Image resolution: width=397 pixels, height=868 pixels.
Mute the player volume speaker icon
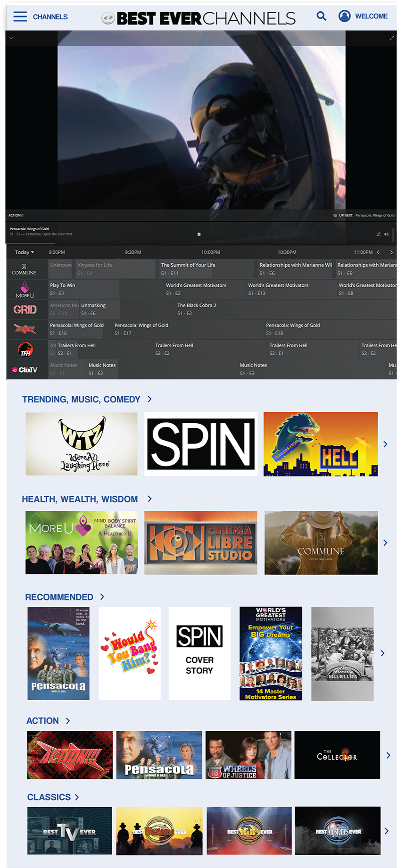pyautogui.click(x=386, y=234)
